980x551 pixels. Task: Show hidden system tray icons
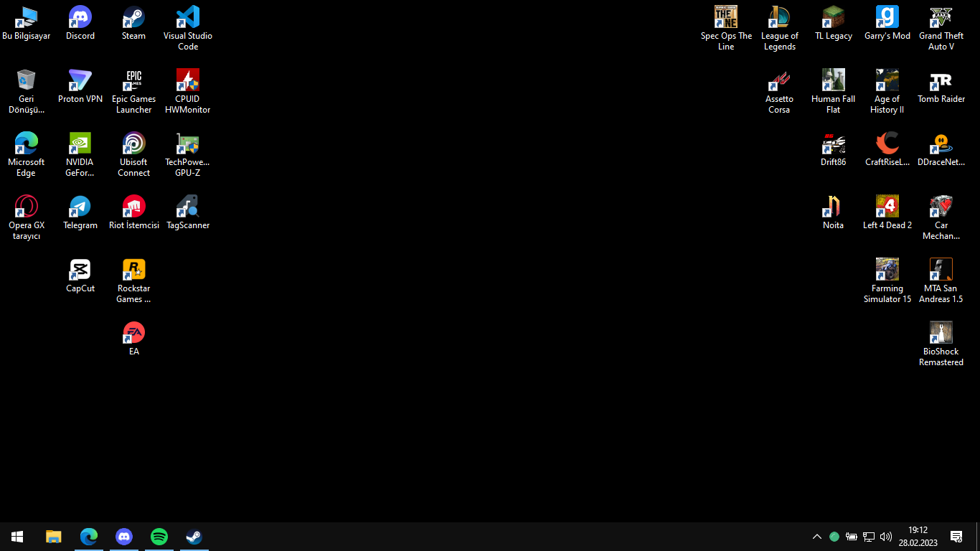816,537
